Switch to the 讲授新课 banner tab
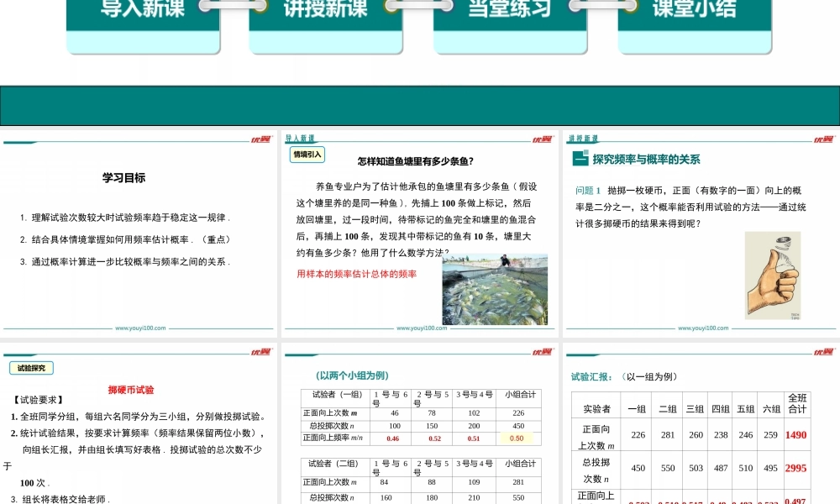Screen dimensions: 840x504 coord(323,10)
